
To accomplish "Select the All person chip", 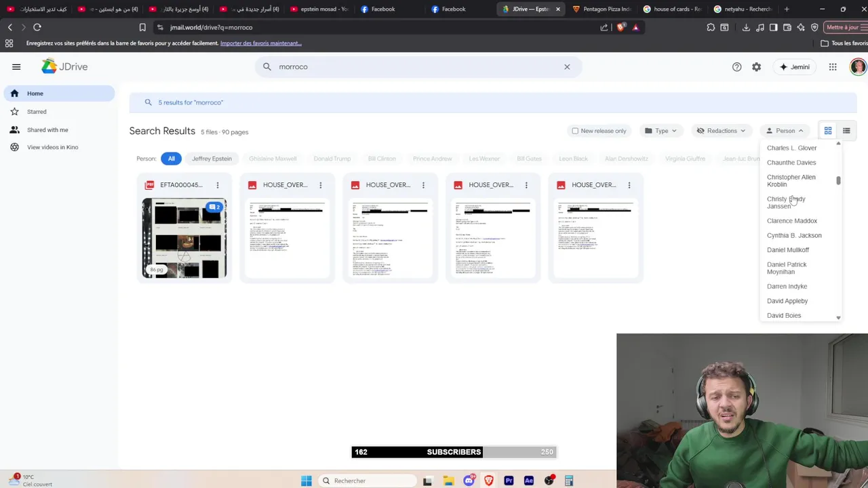I will pos(171,159).
